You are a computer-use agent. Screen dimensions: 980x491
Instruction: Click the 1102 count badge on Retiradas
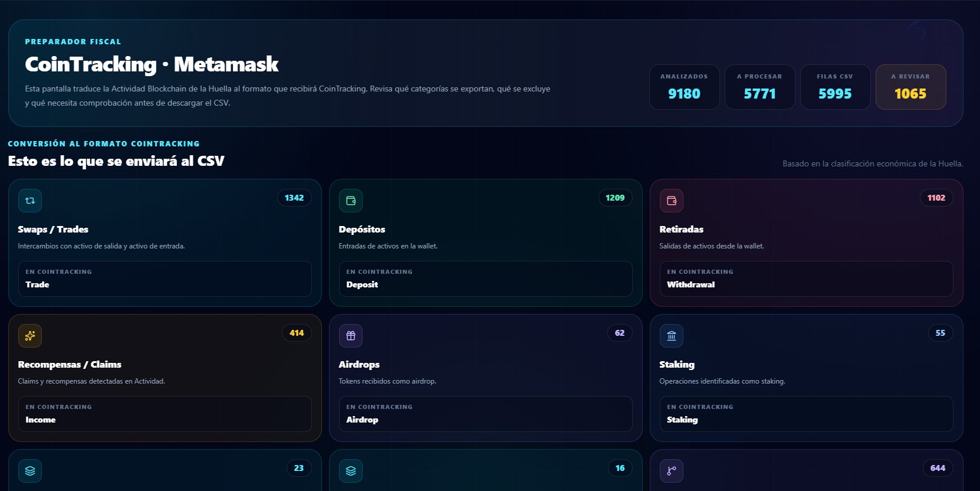coord(936,198)
